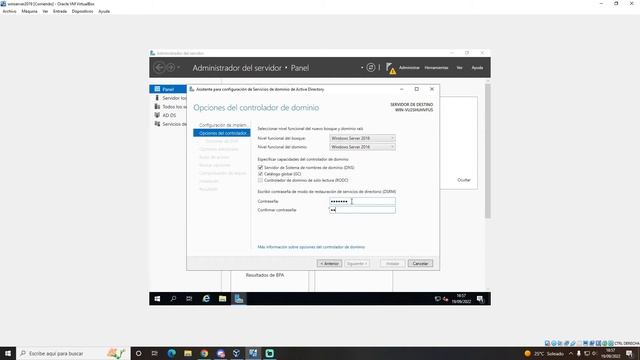Image resolution: width=640 pixels, height=360 pixels.
Task: Click Server Manager icon in guest taskbar
Action: click(239, 299)
